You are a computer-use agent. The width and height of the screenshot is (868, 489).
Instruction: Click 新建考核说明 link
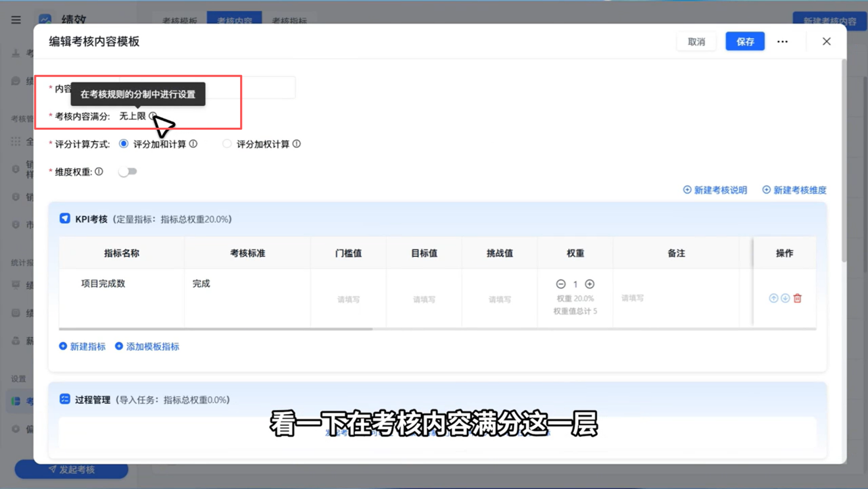(x=715, y=190)
